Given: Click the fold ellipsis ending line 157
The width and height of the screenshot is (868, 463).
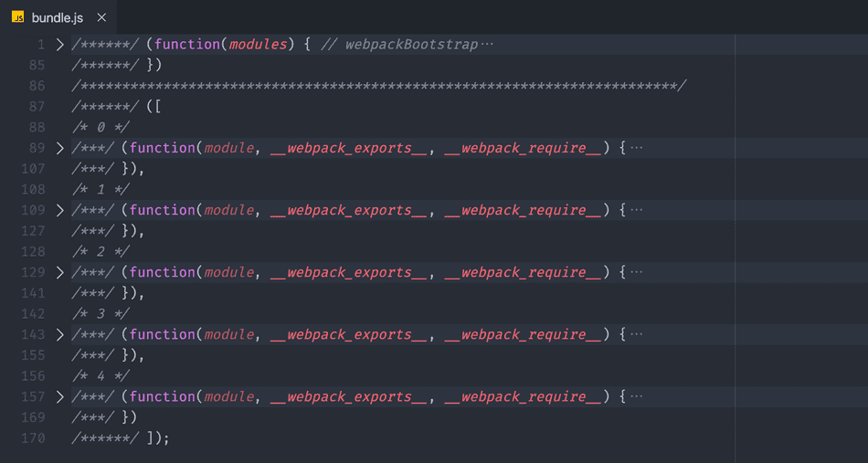Looking at the screenshot, I should tap(637, 396).
